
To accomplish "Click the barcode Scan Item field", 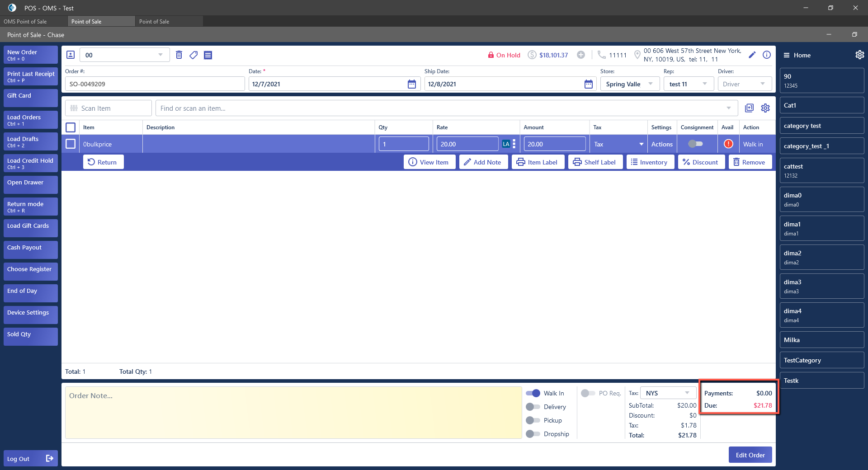I will click(108, 108).
